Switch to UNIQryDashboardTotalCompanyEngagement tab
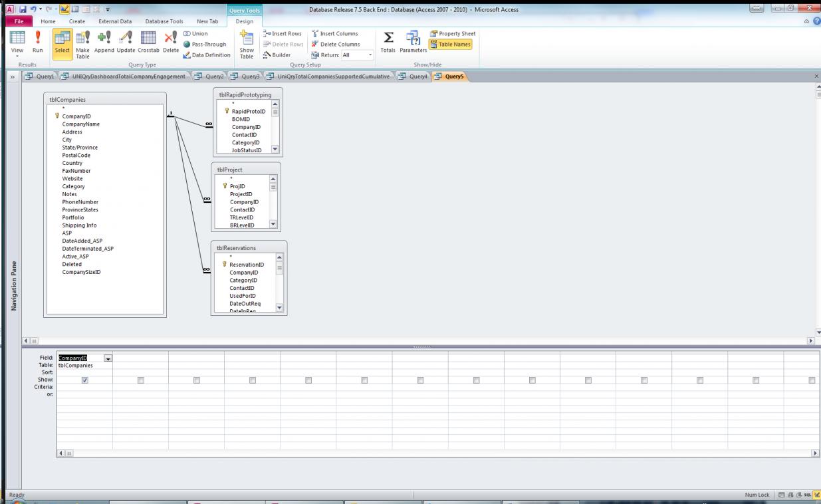The width and height of the screenshot is (821, 504). tap(124, 76)
